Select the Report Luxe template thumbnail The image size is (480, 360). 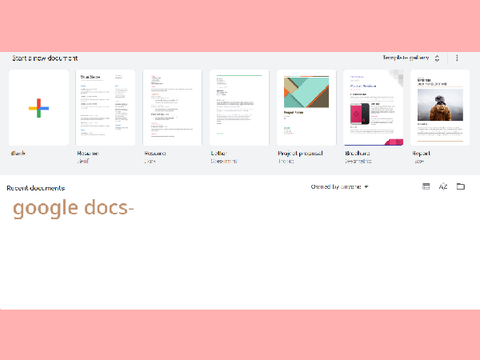point(440,108)
